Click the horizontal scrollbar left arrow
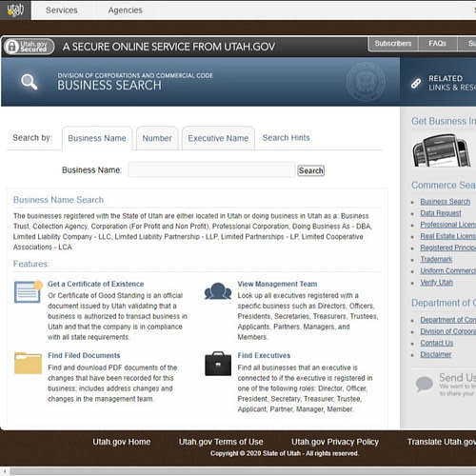 click(x=5, y=471)
